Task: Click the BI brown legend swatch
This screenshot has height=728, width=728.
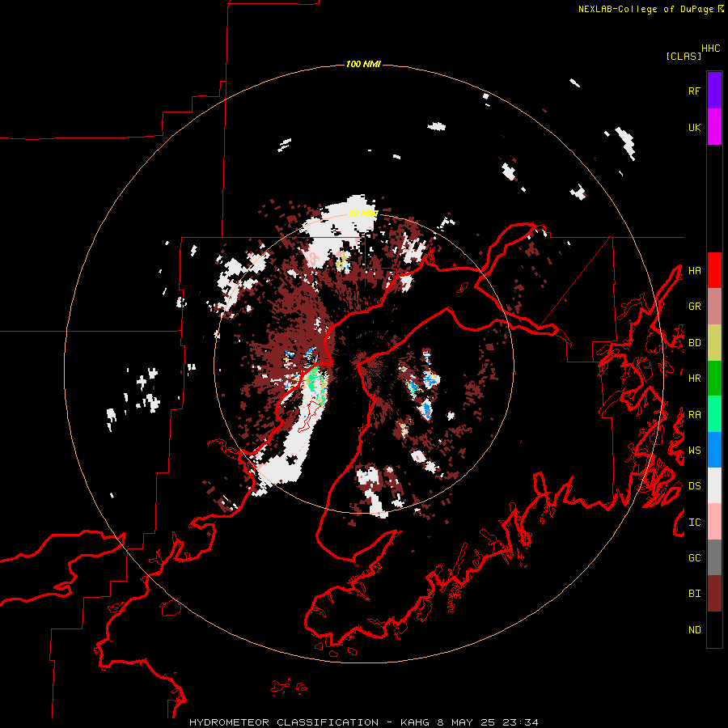Action: pyautogui.click(x=714, y=594)
